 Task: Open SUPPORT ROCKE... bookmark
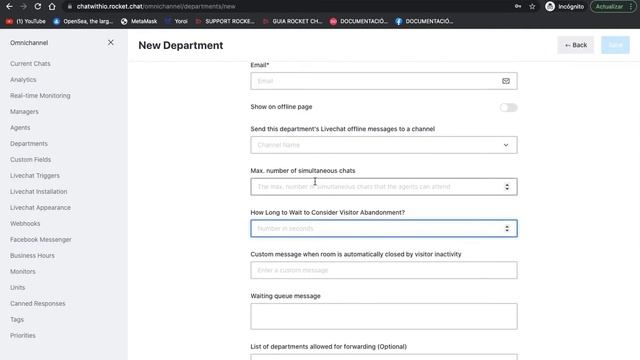coord(225,21)
